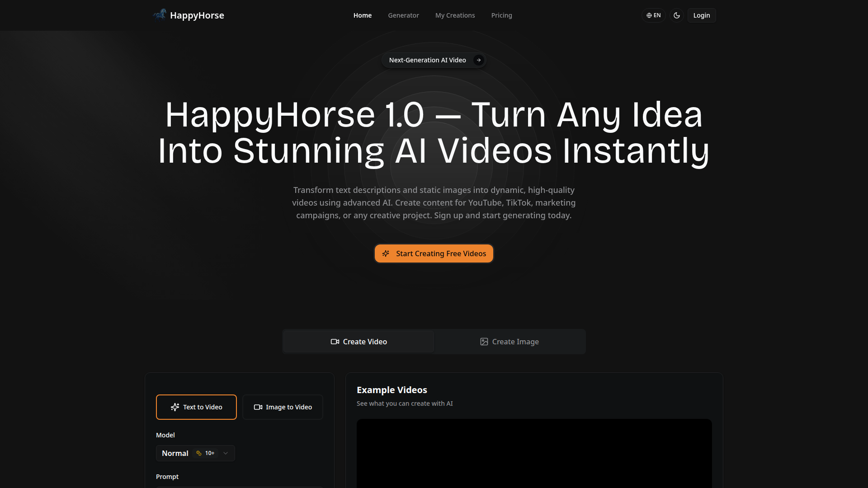
Task: Open the Generator menu item
Action: 403,15
